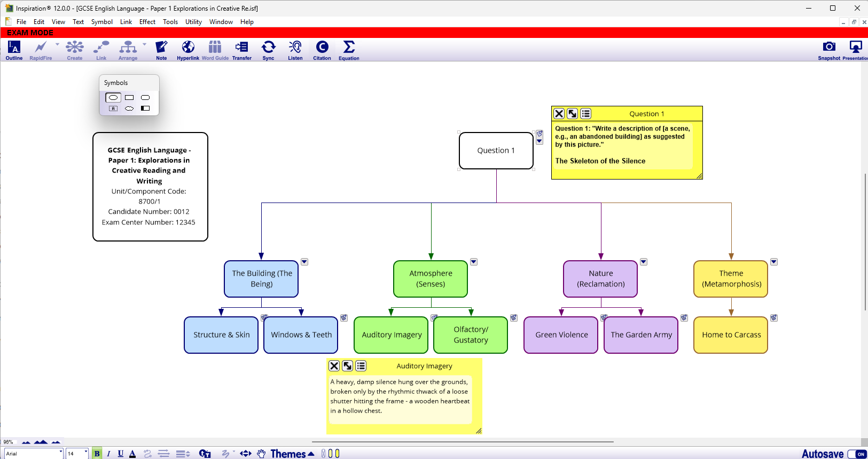Screen dimensions: 868x459
Task: Activate the Listen tool
Action: pyautogui.click(x=295, y=50)
